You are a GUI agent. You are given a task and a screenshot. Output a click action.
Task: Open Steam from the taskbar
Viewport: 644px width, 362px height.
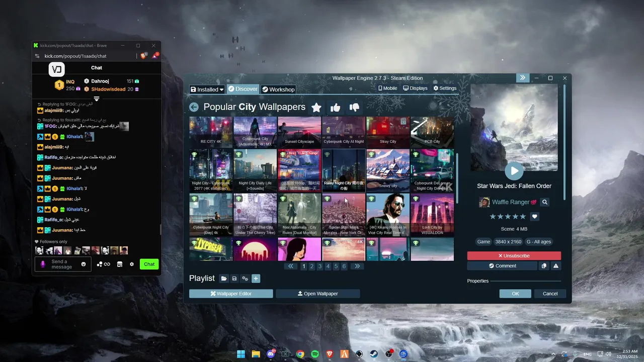click(374, 354)
